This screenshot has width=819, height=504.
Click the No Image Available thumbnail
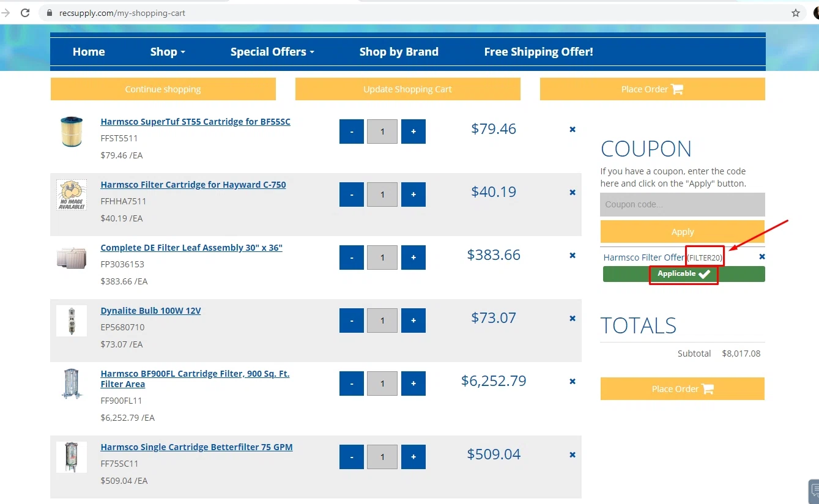[72, 195]
